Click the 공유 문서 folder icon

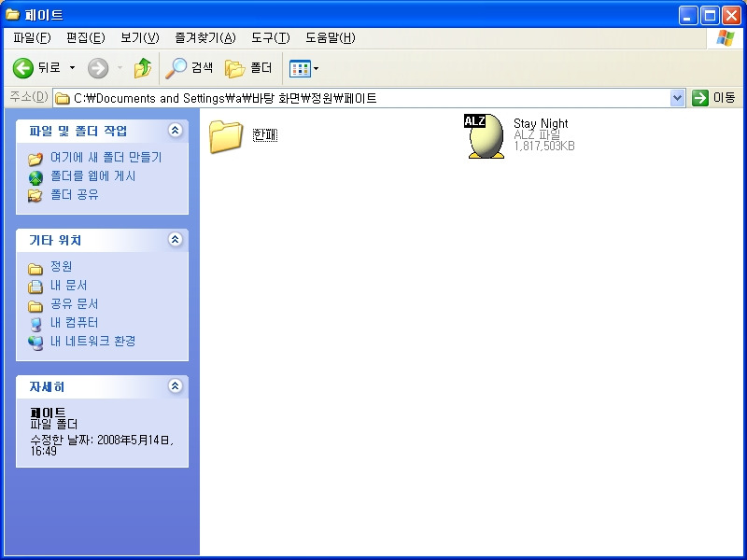tap(35, 306)
